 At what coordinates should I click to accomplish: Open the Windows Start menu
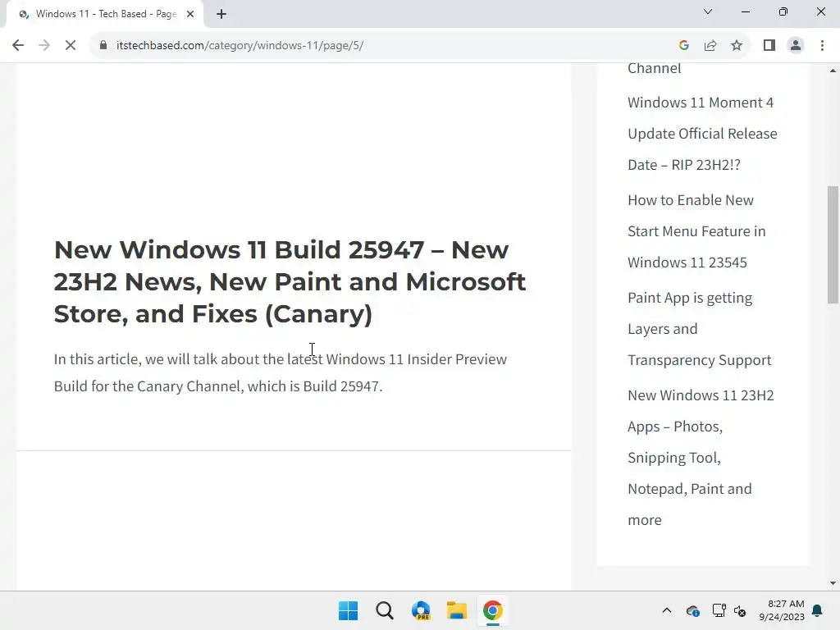[348, 610]
